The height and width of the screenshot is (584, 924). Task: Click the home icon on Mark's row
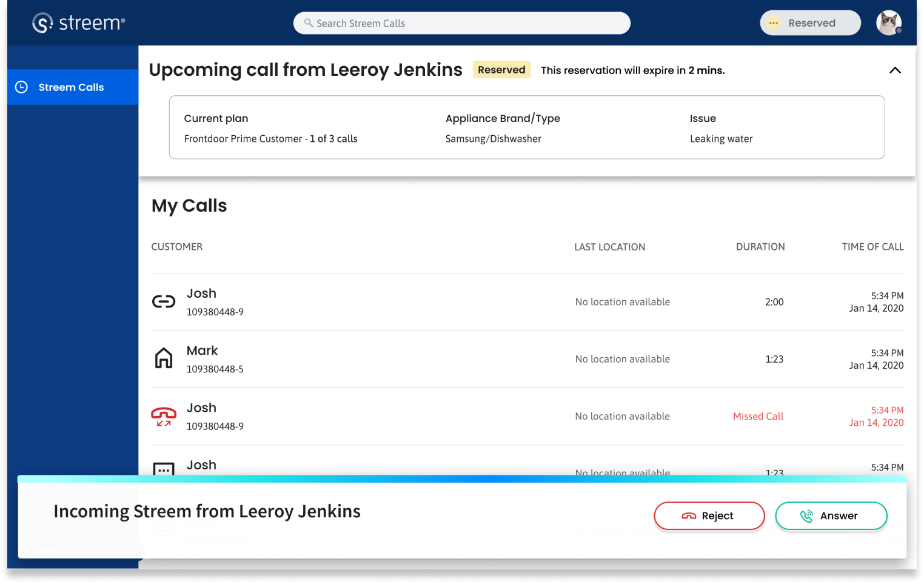click(x=164, y=358)
